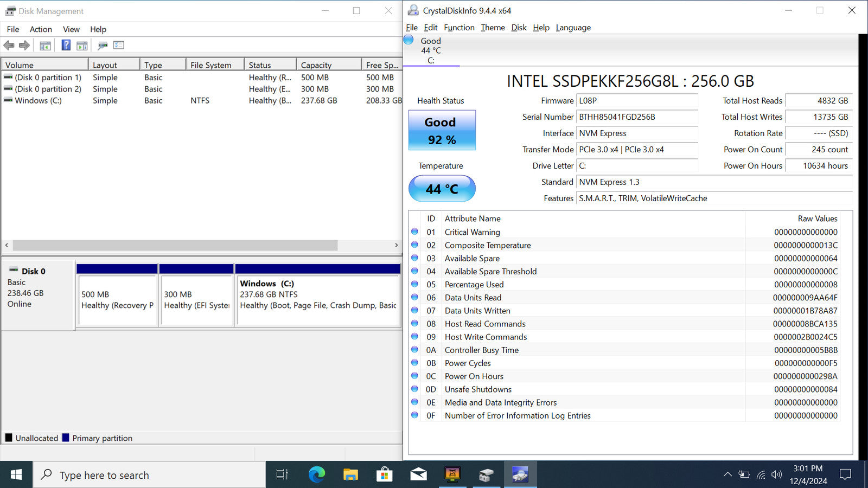The width and height of the screenshot is (868, 488).
Task: Select the Data Units Written attribute row
Action: tap(625, 311)
